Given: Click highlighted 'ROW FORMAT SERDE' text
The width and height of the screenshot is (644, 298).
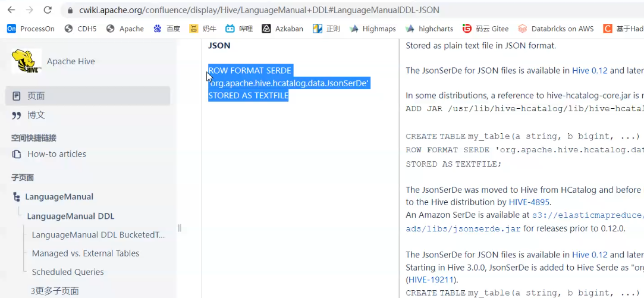Looking at the screenshot, I should [x=250, y=70].
